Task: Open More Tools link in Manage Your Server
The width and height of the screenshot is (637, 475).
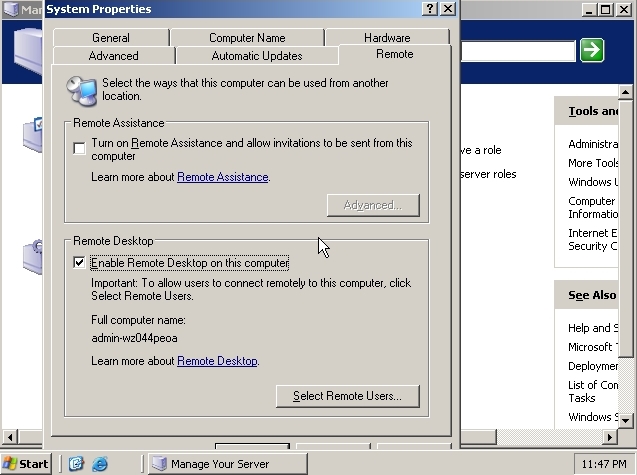Action: (x=593, y=163)
